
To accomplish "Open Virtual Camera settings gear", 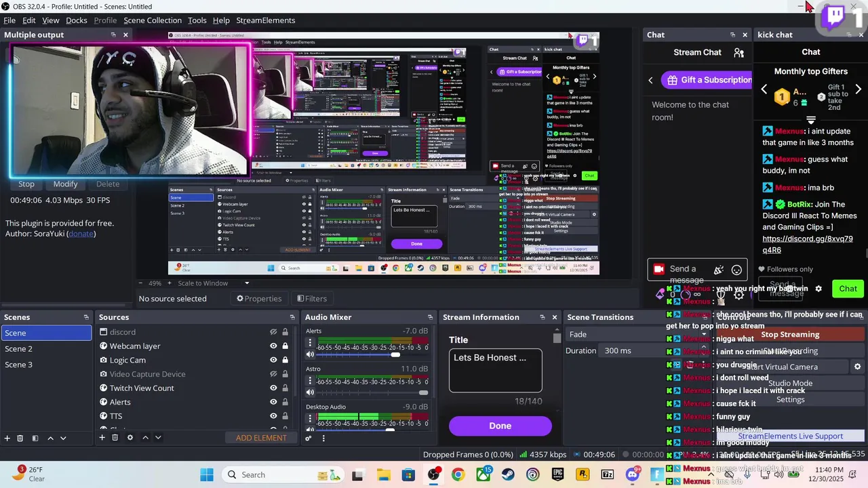I will pos(857,367).
